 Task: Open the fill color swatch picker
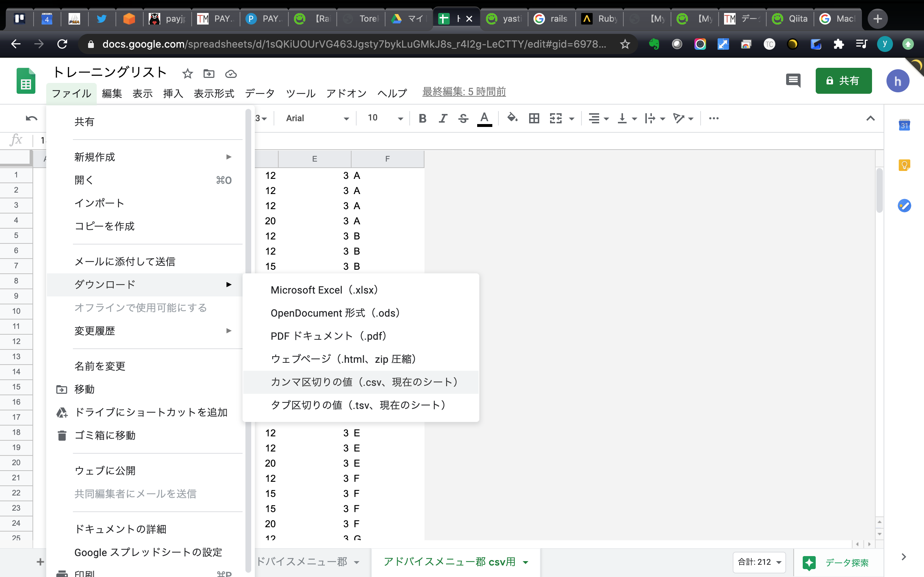513,118
